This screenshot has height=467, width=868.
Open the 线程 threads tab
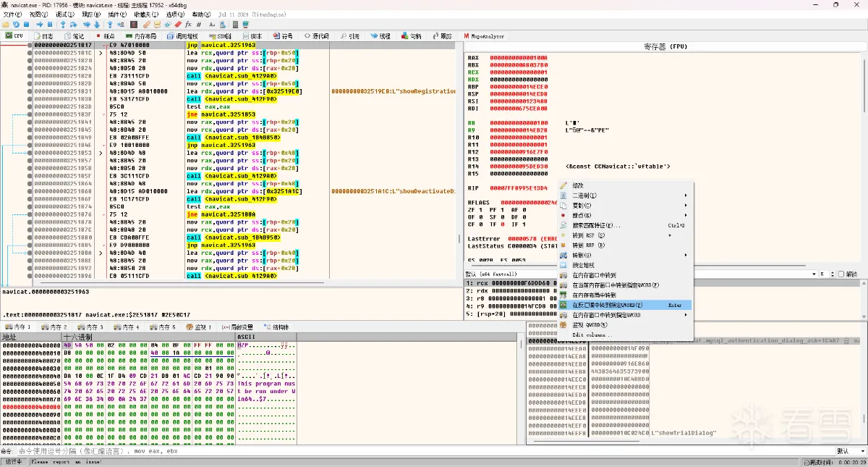381,36
